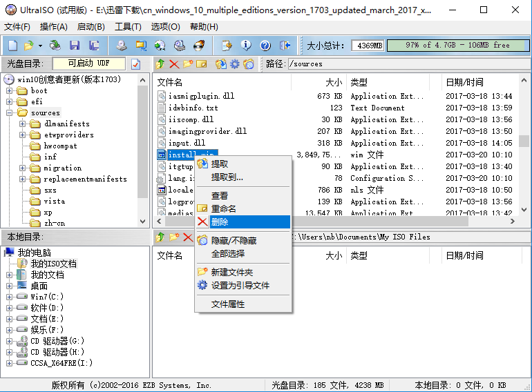Click the notepad with gear toolbar icon

(227, 46)
